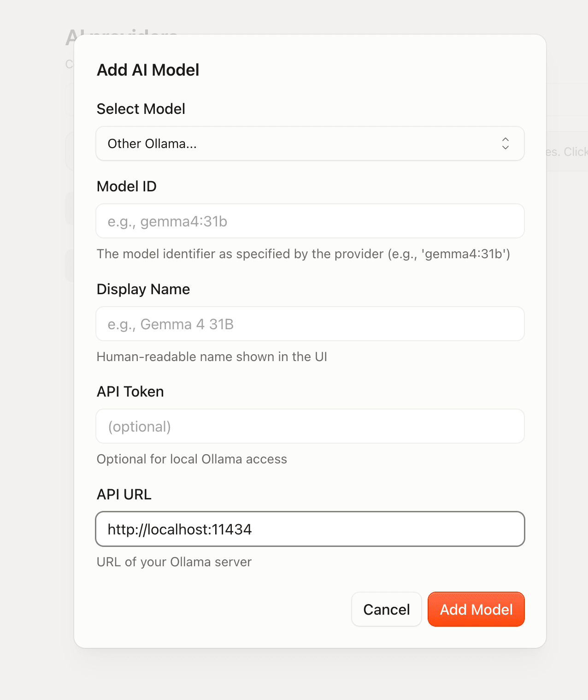Image resolution: width=588 pixels, height=700 pixels.
Task: Focus the Display Name input field
Action: 310,324
